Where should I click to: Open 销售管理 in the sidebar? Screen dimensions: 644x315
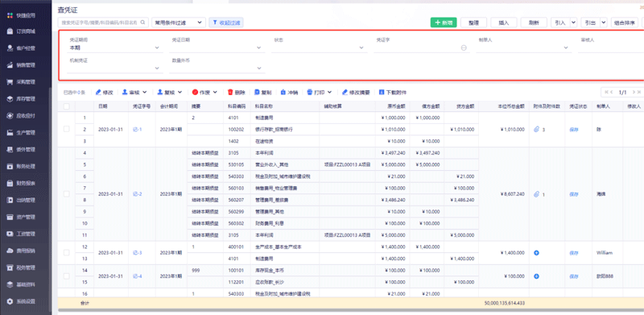point(21,65)
